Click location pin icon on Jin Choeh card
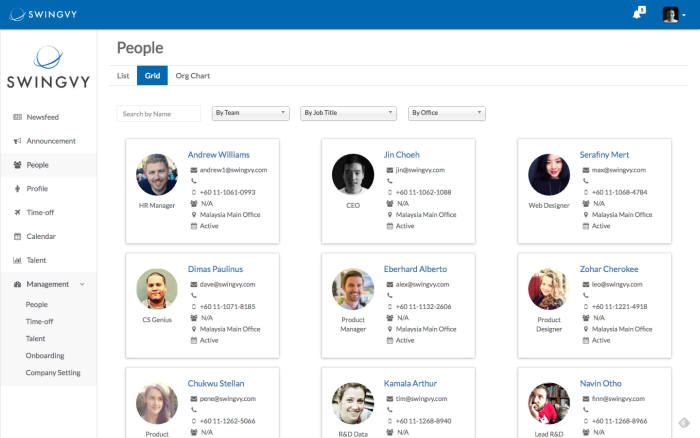 pos(390,215)
